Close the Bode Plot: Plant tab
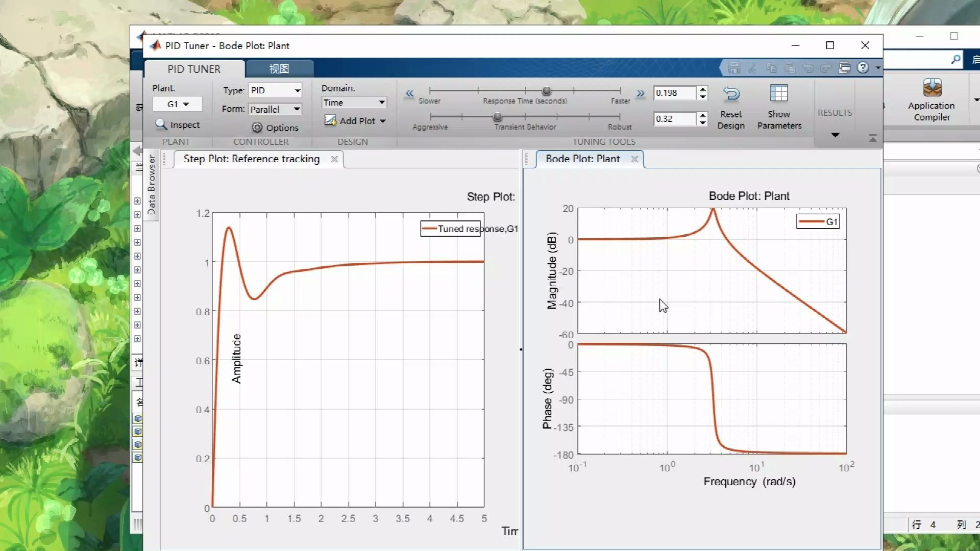Image resolution: width=980 pixels, height=551 pixels. [634, 159]
